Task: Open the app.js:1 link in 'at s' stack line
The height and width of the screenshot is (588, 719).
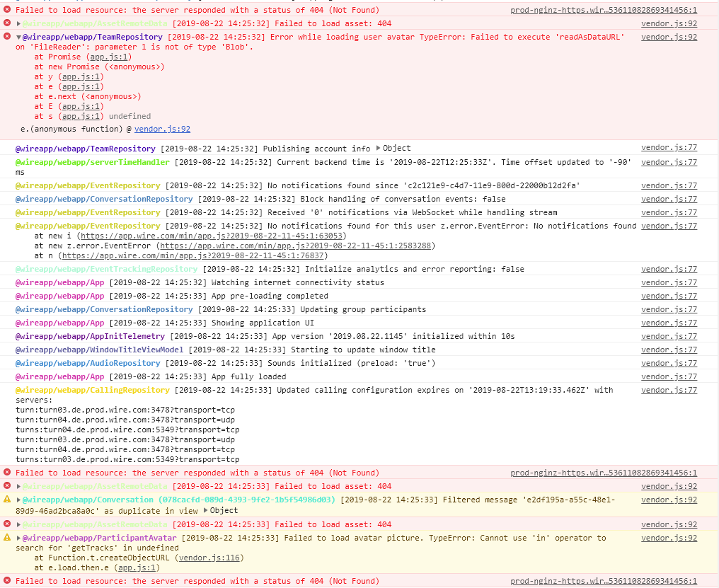Action: pyautogui.click(x=81, y=116)
